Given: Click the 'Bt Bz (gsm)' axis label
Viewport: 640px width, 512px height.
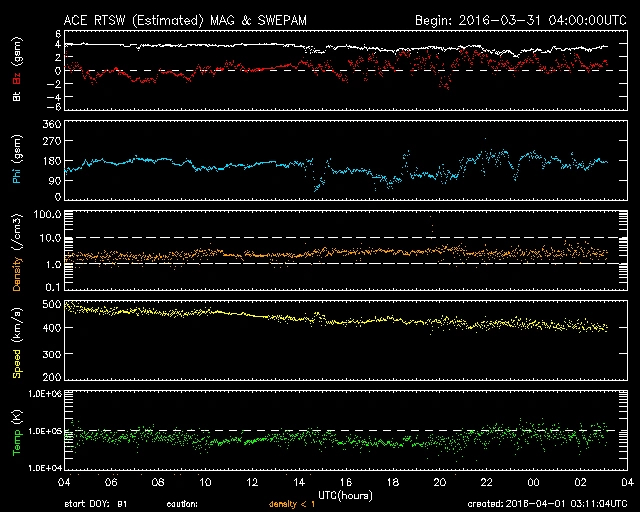Looking at the screenshot, I should coord(17,69).
